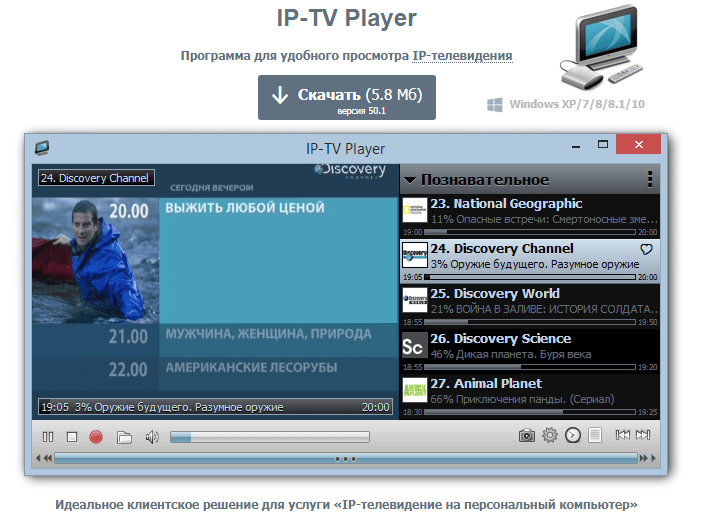
Task: Click the Скачать (5.8 Мб) download button
Action: (347, 98)
